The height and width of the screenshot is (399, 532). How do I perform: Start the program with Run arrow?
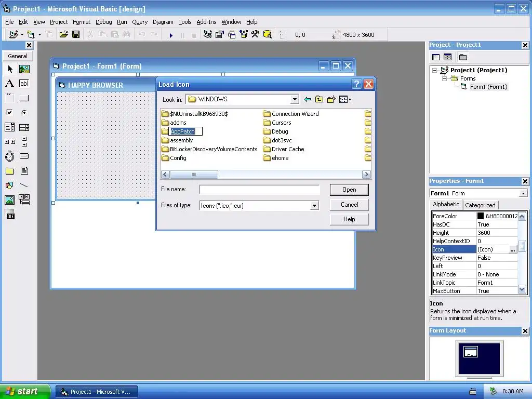click(x=171, y=35)
